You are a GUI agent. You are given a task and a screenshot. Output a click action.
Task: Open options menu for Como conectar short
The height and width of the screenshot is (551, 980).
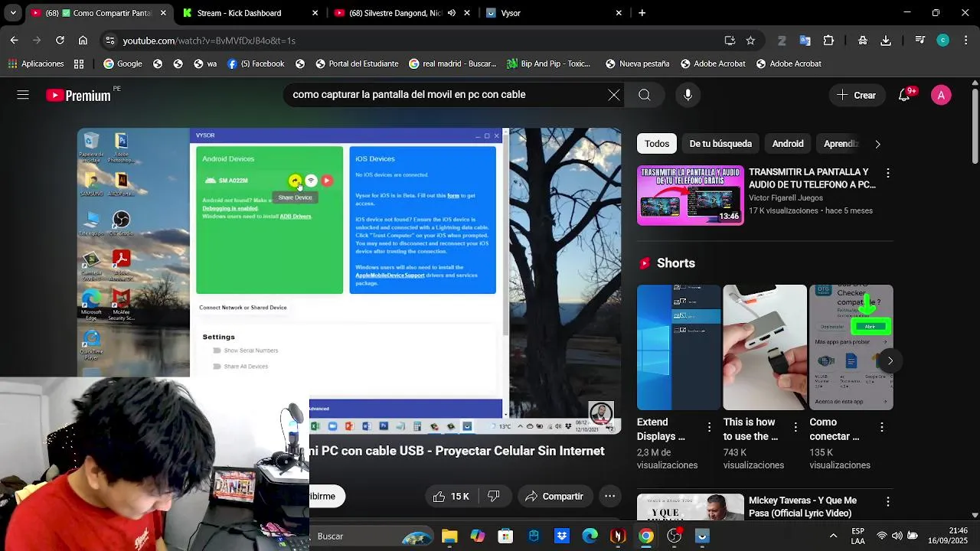[881, 427]
